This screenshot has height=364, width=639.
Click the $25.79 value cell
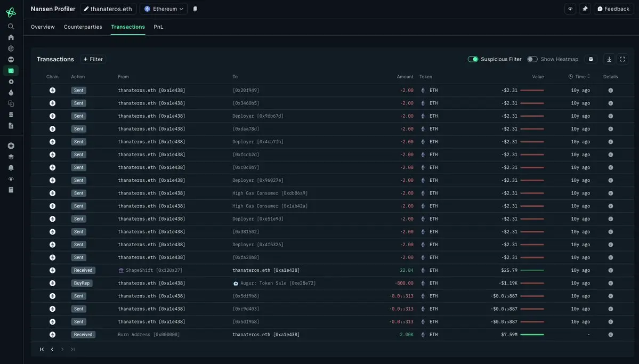pyautogui.click(x=509, y=270)
